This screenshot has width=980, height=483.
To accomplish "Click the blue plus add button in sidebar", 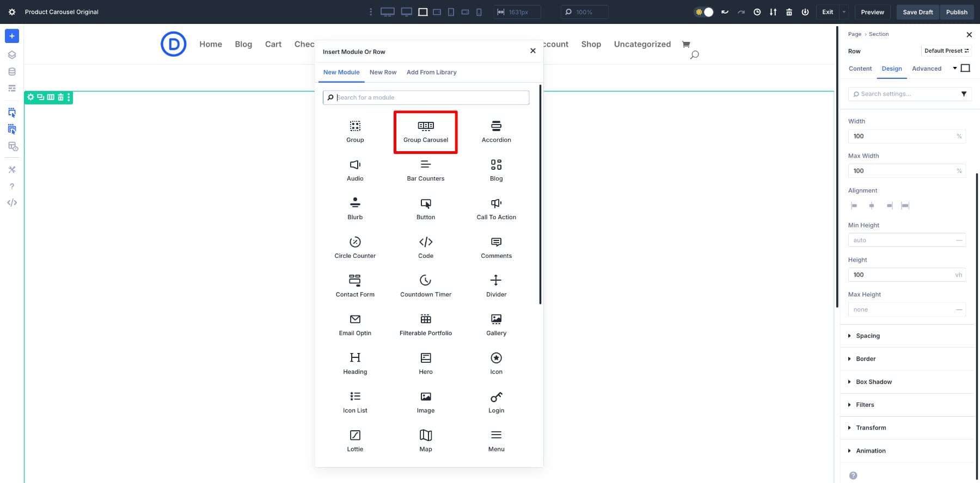I will point(12,36).
